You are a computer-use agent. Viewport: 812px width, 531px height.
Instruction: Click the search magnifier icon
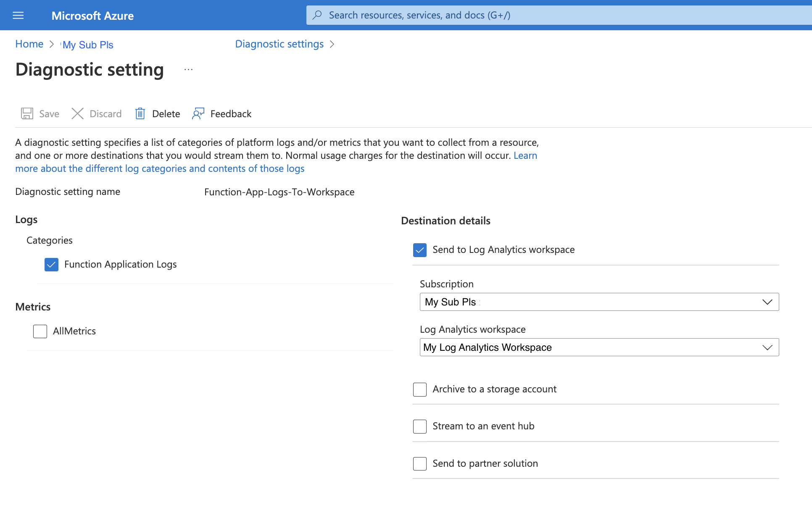(318, 15)
